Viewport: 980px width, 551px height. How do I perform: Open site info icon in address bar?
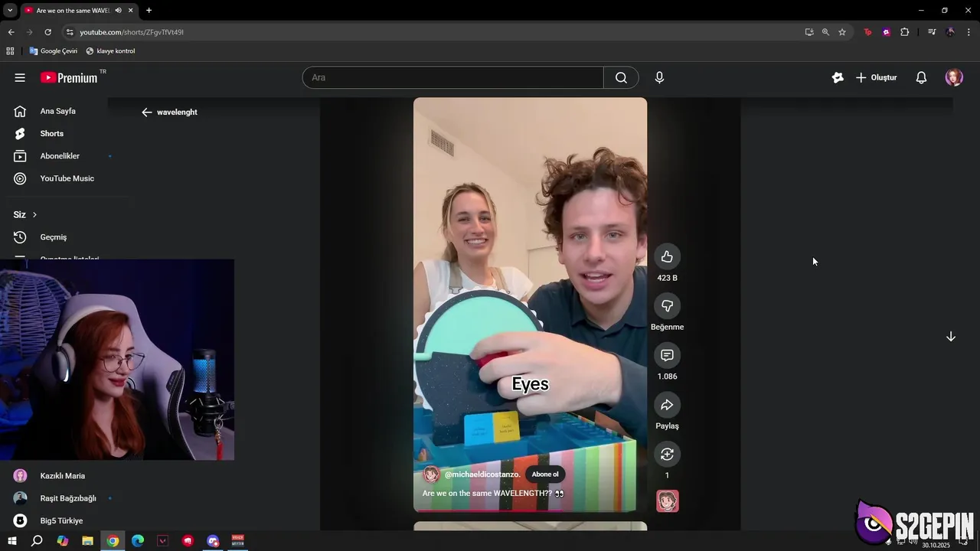[x=70, y=32]
